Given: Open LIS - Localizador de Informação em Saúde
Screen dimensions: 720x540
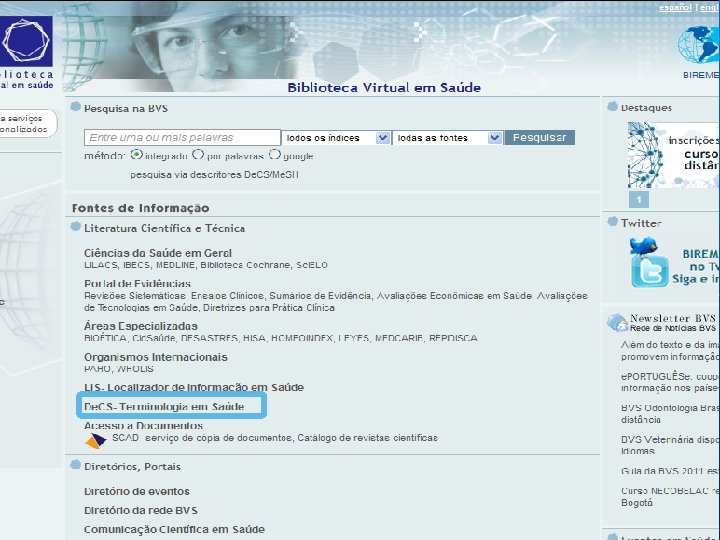Looking at the screenshot, I should coord(194,387).
